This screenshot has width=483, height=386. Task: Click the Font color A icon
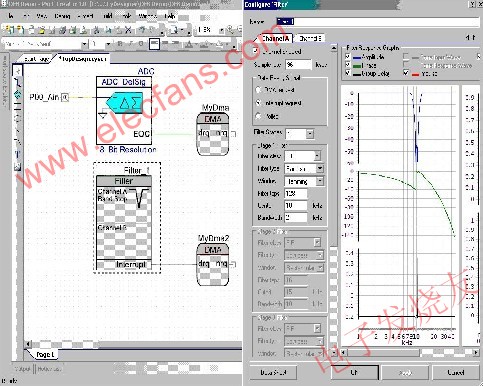(x=189, y=44)
